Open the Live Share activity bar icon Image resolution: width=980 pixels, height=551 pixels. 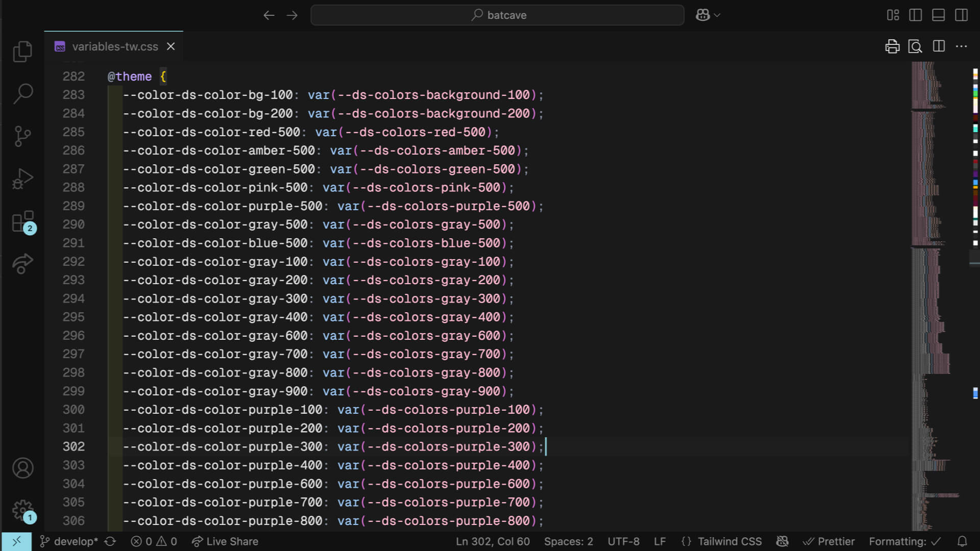pyautogui.click(x=22, y=264)
